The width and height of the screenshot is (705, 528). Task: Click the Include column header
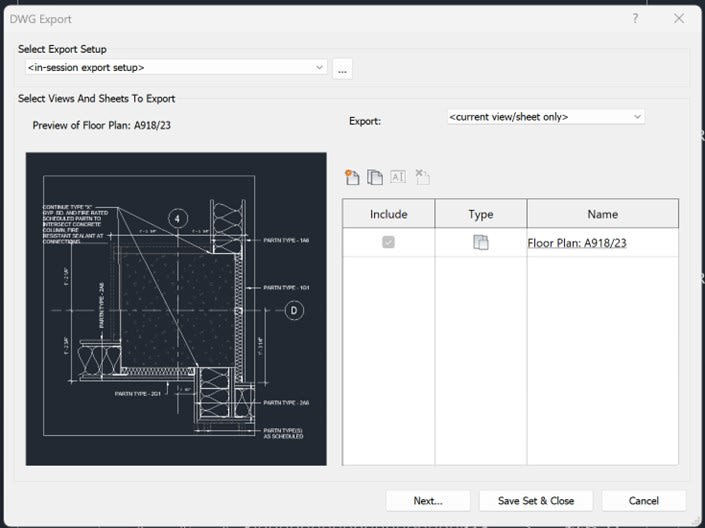(388, 214)
